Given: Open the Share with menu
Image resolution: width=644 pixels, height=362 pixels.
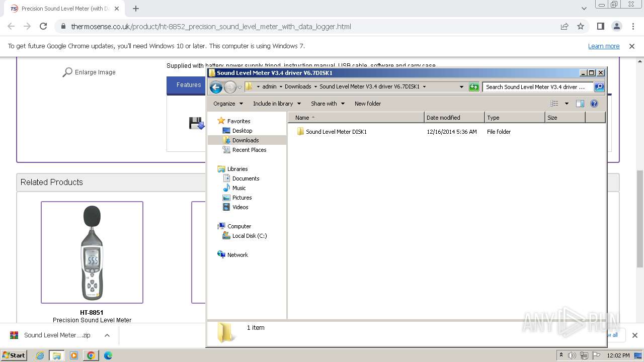Looking at the screenshot, I should [328, 104].
